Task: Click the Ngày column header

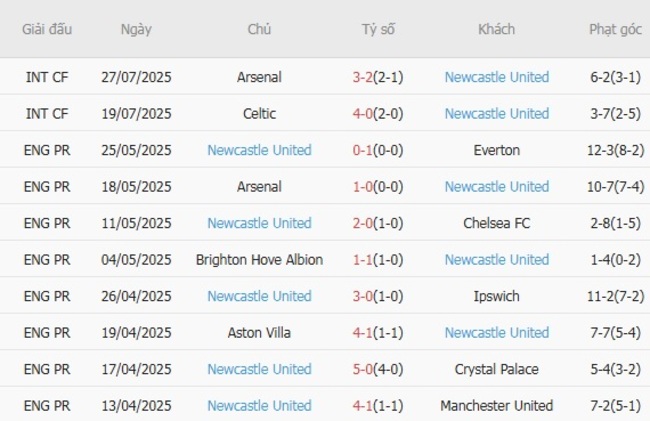Action: [136, 29]
